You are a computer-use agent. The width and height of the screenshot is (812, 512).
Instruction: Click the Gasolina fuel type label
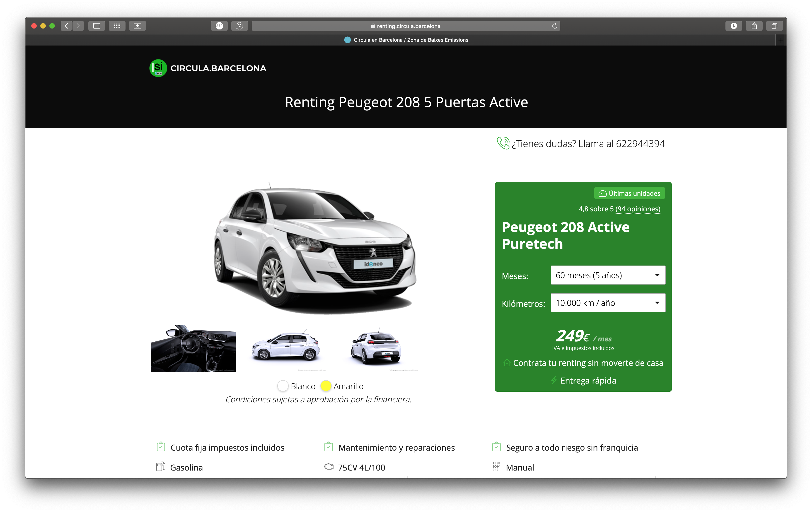pyautogui.click(x=186, y=467)
